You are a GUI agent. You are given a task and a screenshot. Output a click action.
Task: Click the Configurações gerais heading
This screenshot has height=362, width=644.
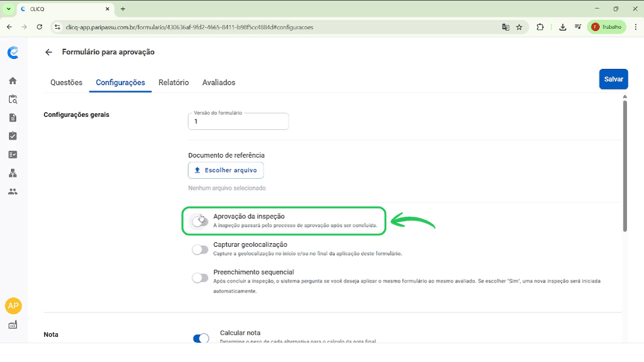coord(76,115)
